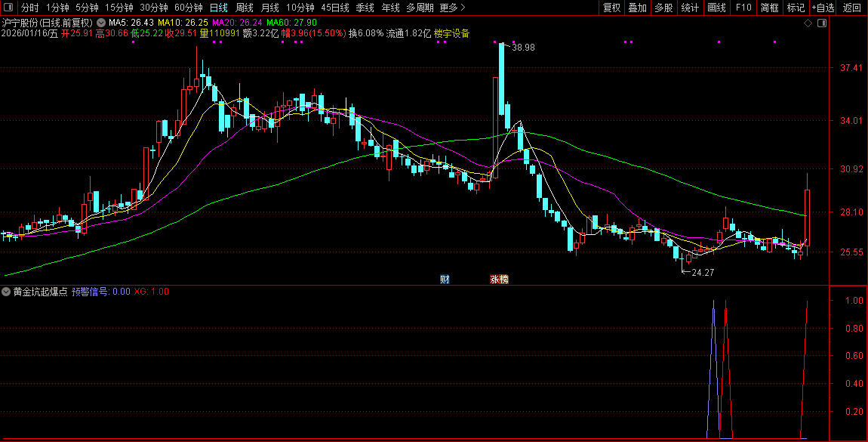The width and height of the screenshot is (868, 442).
Task: Click the 统计 statistics button
Action: 690,8
